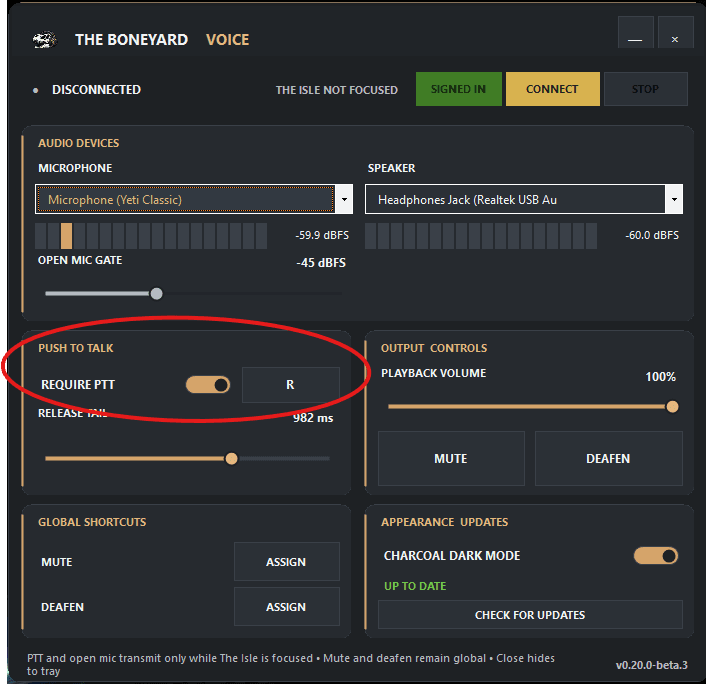The height and width of the screenshot is (684, 706).
Task: Click the PTT key binding R button
Action: coord(291,385)
